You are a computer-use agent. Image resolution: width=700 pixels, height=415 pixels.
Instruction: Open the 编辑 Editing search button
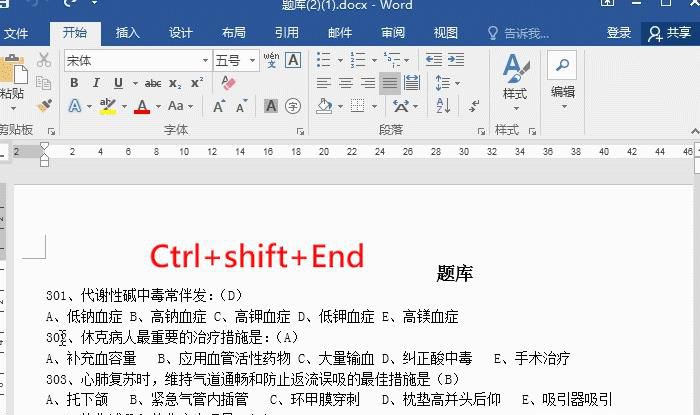562,80
